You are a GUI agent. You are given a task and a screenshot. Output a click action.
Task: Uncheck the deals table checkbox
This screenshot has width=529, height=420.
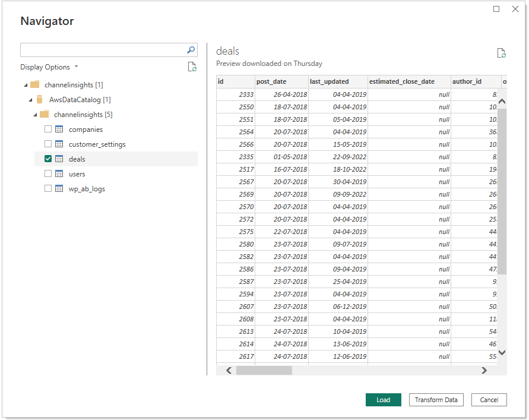(48, 159)
